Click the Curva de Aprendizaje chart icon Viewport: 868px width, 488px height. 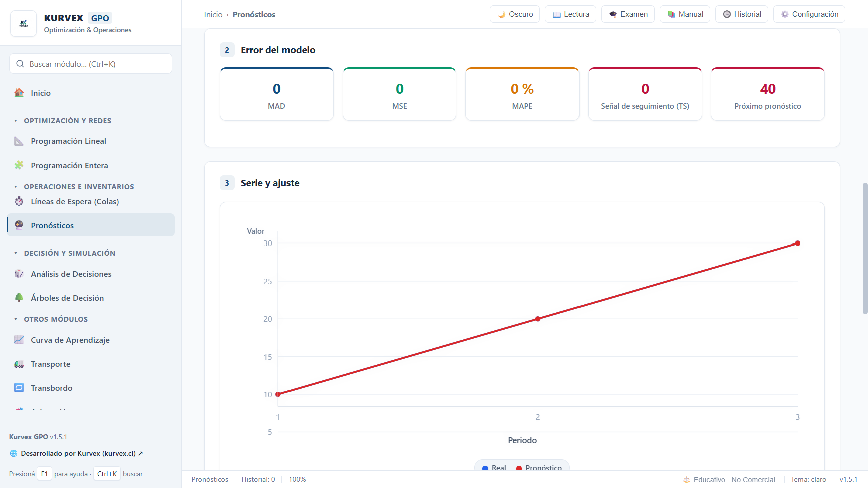pos(19,340)
